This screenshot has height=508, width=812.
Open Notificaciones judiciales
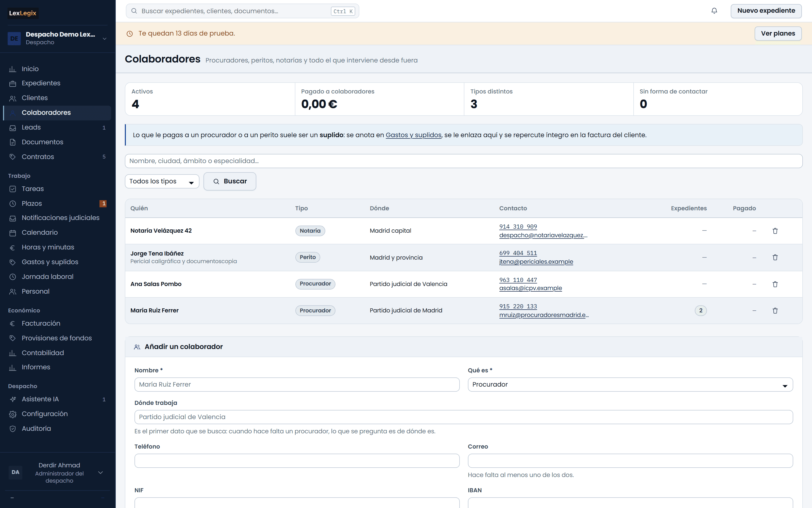point(57,218)
